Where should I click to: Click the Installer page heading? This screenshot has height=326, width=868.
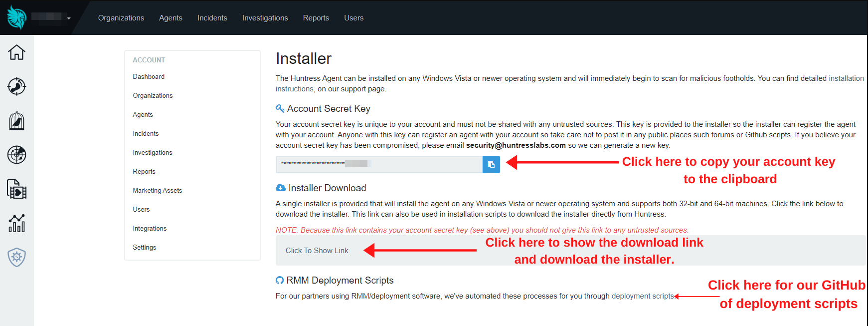pyautogui.click(x=304, y=58)
